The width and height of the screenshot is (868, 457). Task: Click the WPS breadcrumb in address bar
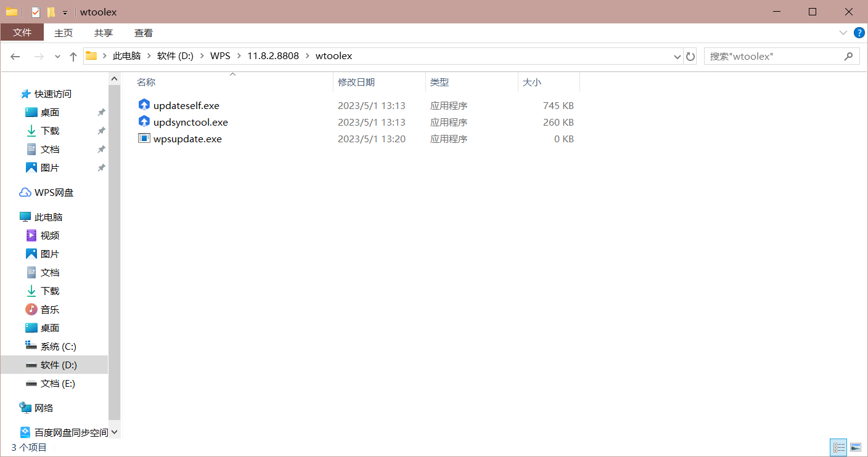220,56
